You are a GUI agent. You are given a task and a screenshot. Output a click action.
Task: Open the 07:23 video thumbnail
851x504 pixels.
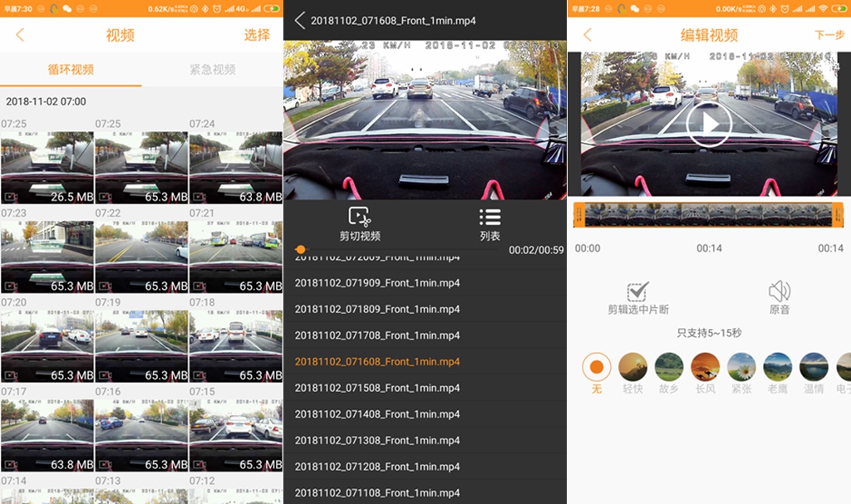(x=47, y=257)
